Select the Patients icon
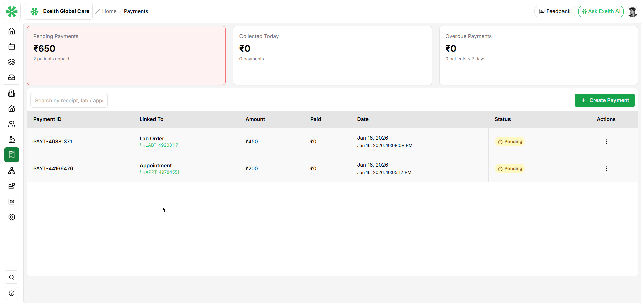The height and width of the screenshot is (304, 644). coord(12,124)
